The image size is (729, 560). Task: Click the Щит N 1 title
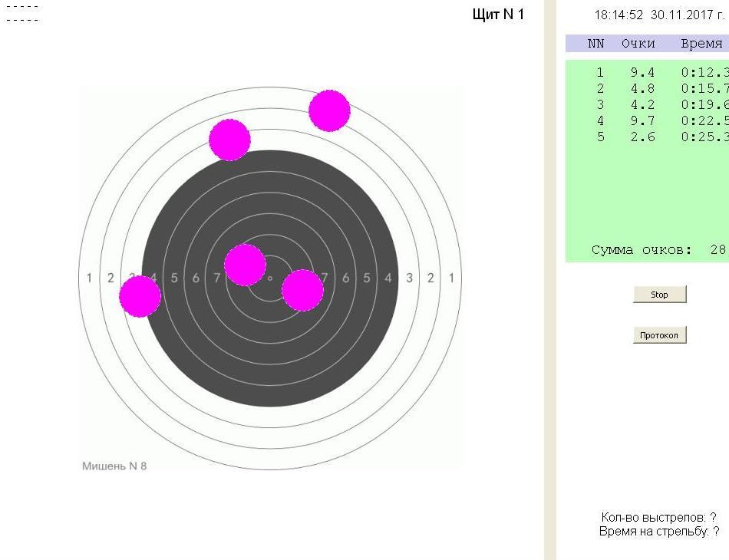click(499, 15)
